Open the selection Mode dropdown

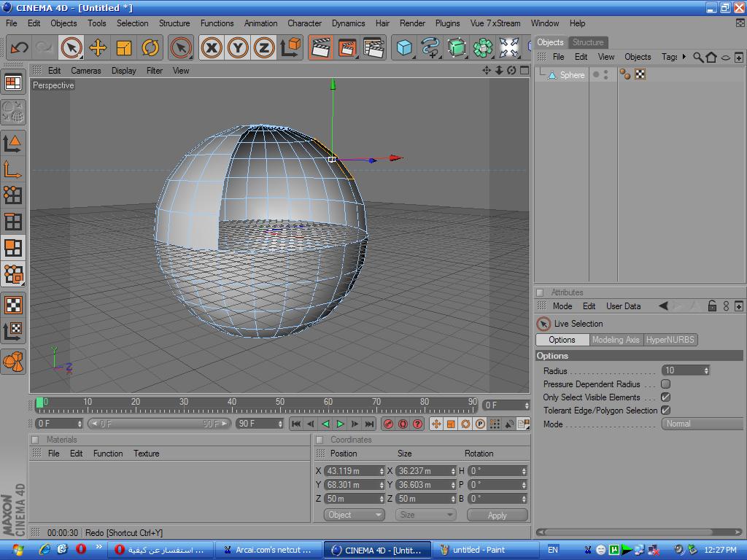[702, 424]
